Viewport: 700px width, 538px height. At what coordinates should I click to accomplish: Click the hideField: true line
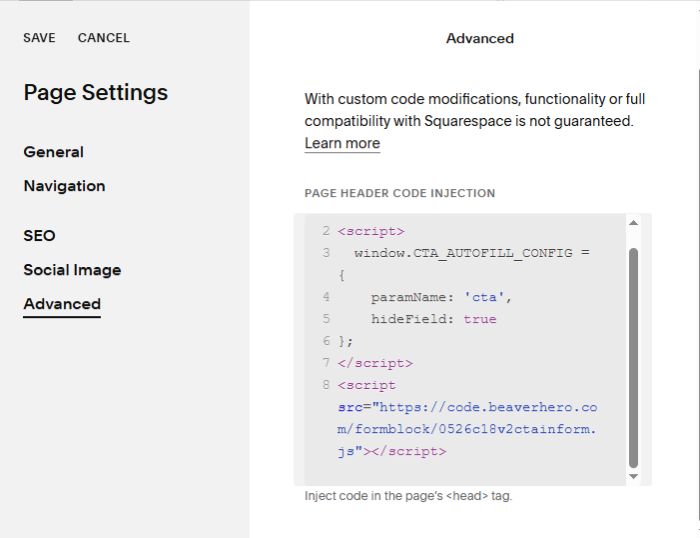click(433, 319)
